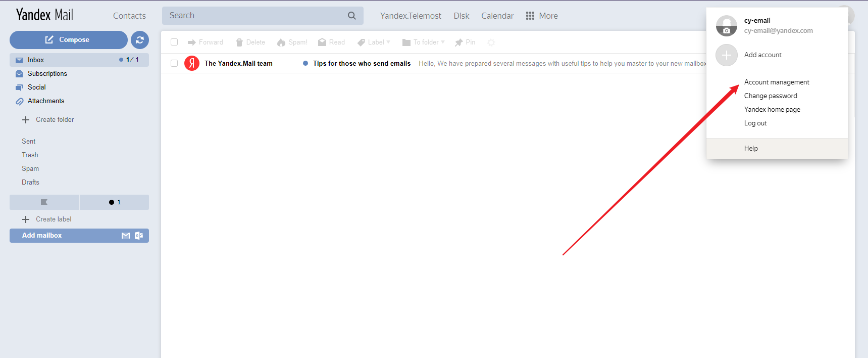
Task: Filter by flagged messages icon
Action: pos(44,202)
